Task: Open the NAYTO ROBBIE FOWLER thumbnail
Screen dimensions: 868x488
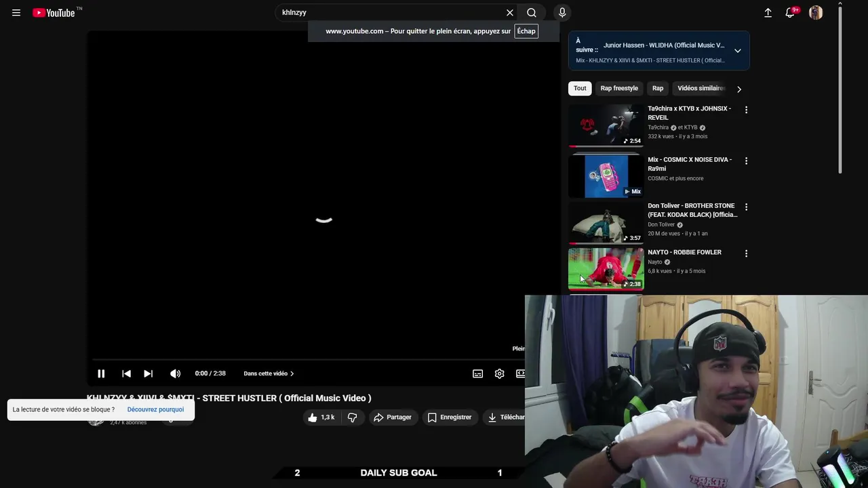Action: pyautogui.click(x=606, y=268)
